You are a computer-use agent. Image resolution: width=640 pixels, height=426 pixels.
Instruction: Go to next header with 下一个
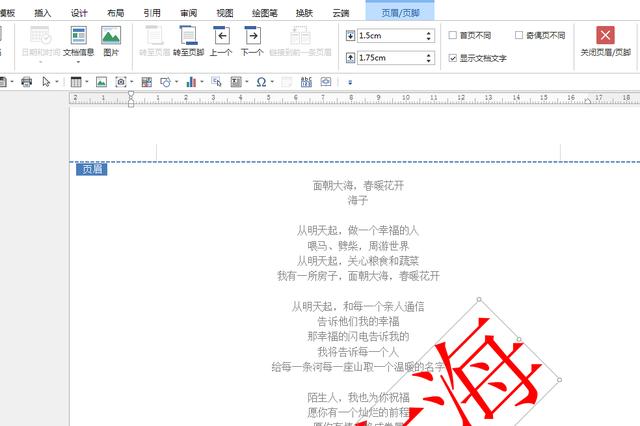point(252,40)
